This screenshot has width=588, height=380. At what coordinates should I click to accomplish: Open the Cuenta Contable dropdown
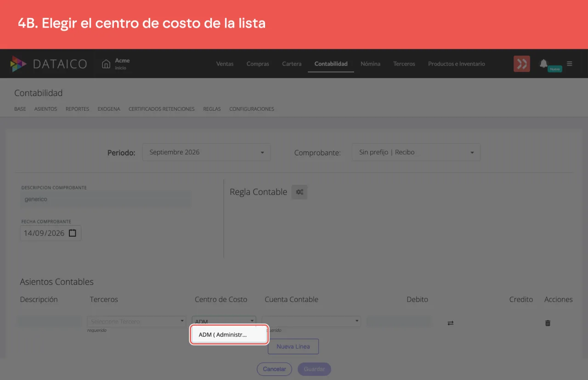(x=311, y=321)
